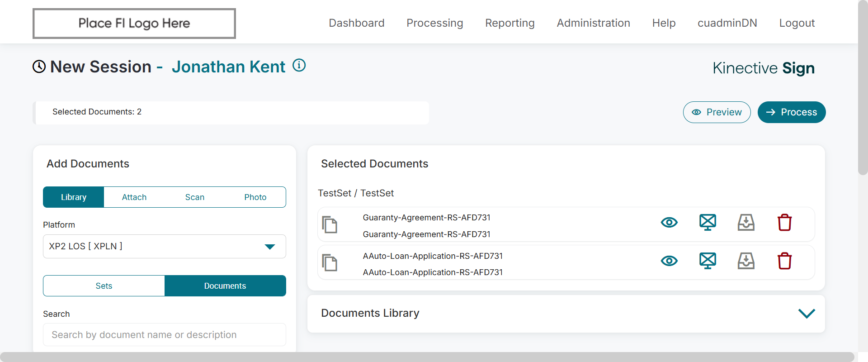Click the crossed monitor icon for AAuto-Loan-Application
Viewport: 868px width, 362px height.
[x=708, y=261]
